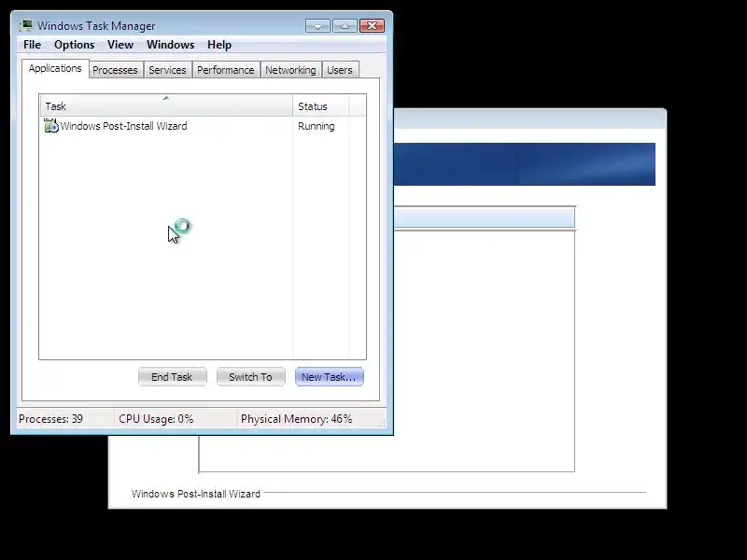Sort by the Status column header
This screenshot has width=747, height=560.
click(x=321, y=105)
